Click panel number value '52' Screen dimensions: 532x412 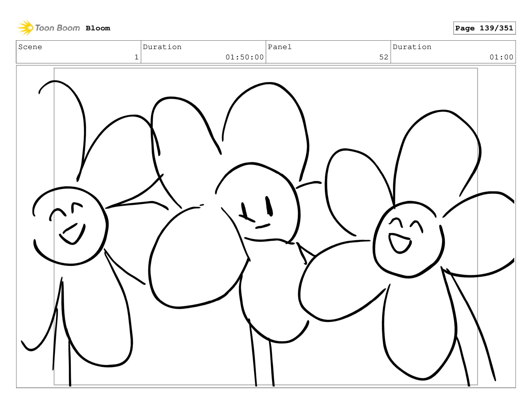coord(384,57)
